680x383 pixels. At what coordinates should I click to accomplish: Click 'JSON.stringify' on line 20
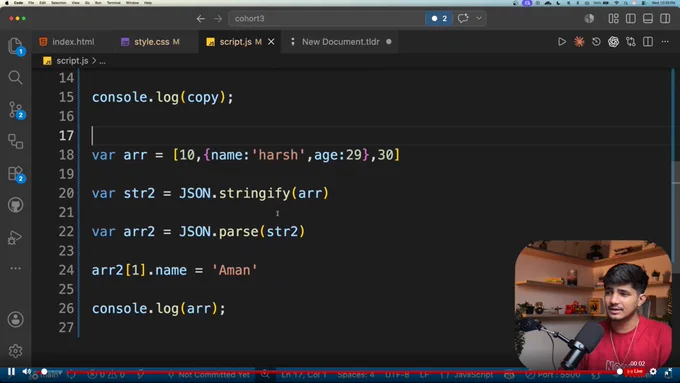234,193
